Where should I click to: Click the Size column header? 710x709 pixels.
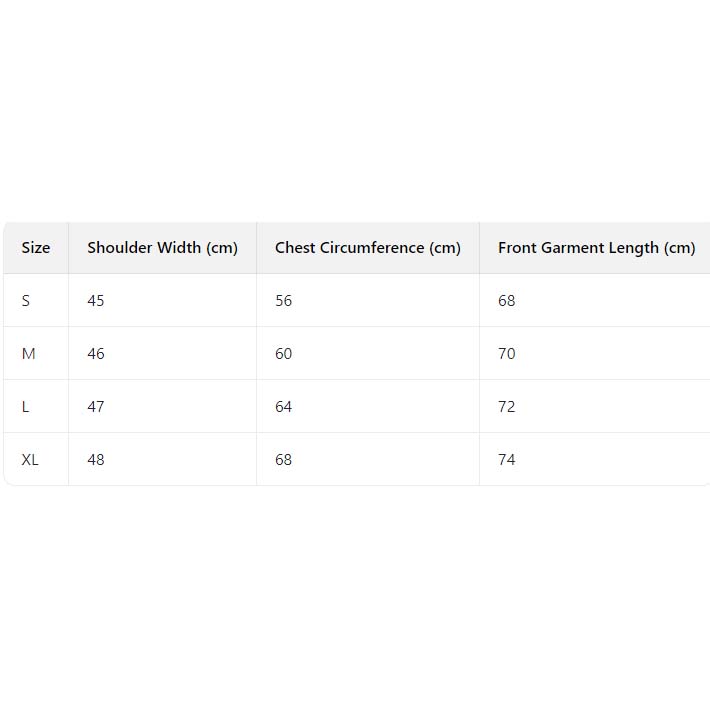(x=36, y=248)
